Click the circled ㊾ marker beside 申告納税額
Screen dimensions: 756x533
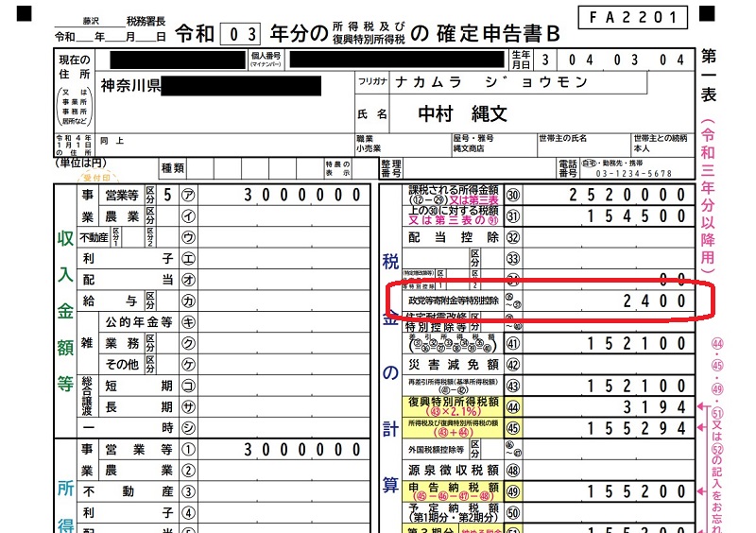pyautogui.click(x=514, y=491)
